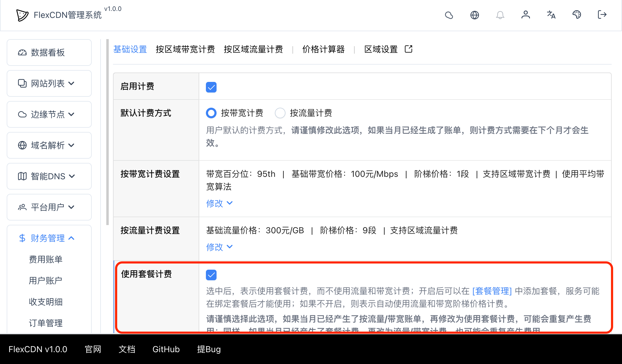622x364 pixels.
Task: Open 区域设置 in new window via external-link icon
Action: [x=408, y=49]
